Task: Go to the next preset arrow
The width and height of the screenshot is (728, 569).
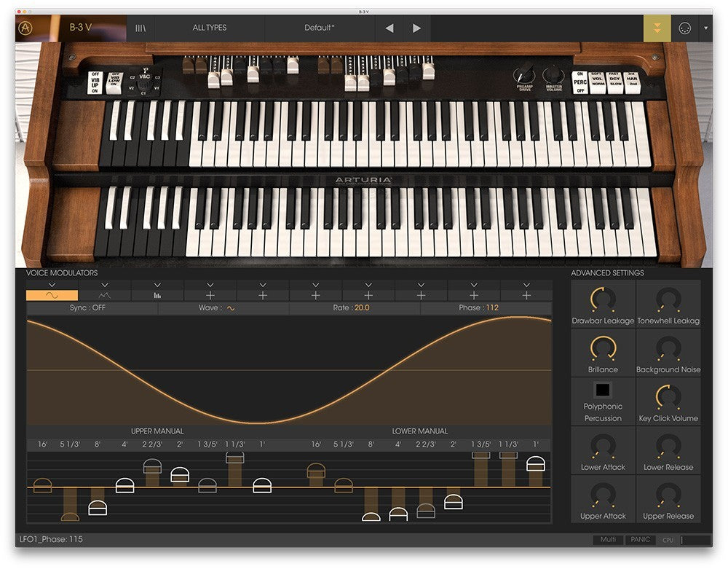Action: point(416,28)
